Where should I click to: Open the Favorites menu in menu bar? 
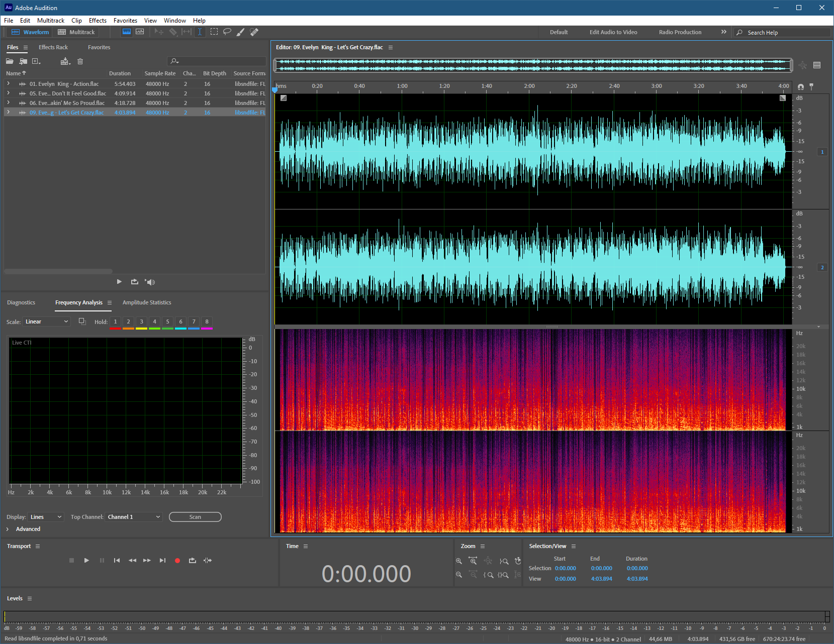click(x=125, y=21)
